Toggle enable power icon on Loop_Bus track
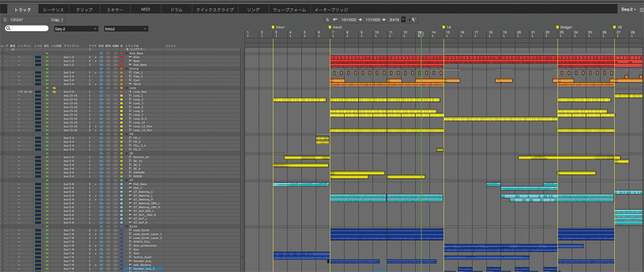The width and height of the screenshot is (644, 272). click(x=101, y=92)
